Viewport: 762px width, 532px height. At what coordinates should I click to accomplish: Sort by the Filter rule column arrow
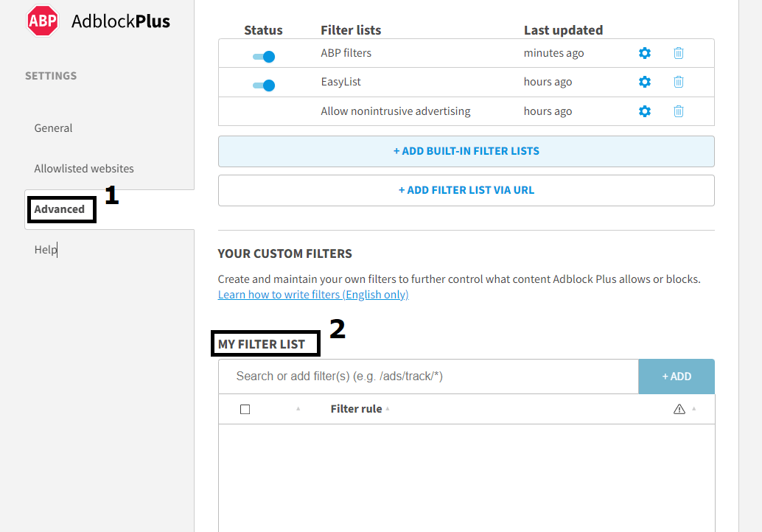click(x=388, y=409)
